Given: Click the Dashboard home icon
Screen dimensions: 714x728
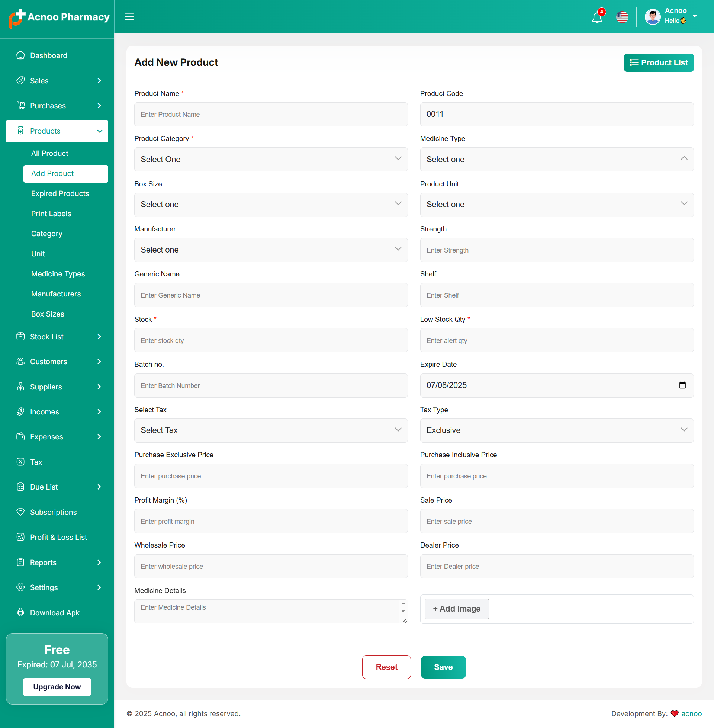Looking at the screenshot, I should [x=20, y=55].
